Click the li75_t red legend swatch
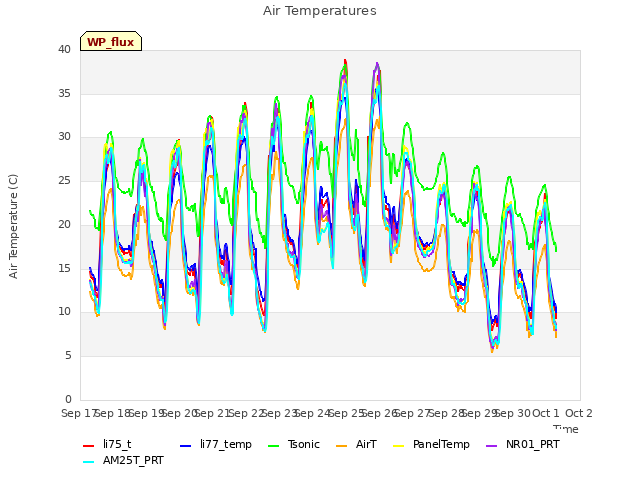The height and width of the screenshot is (480, 640). [x=89, y=446]
